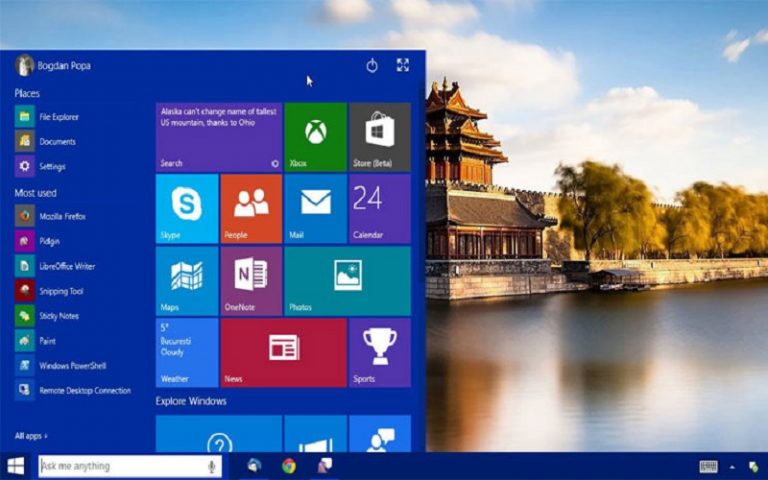Open the Calendar tile showing 24
Image resolution: width=768 pixels, height=480 pixels.
tap(380, 209)
